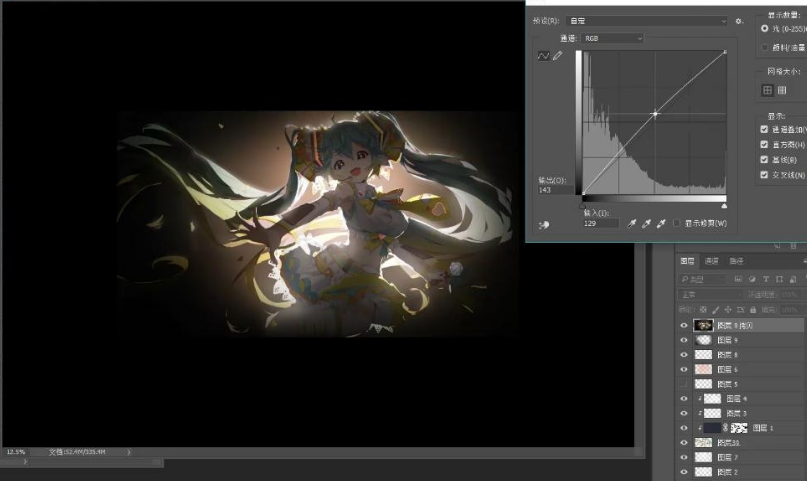Select the curve point editing tool
807x481 pixels.
[545, 55]
